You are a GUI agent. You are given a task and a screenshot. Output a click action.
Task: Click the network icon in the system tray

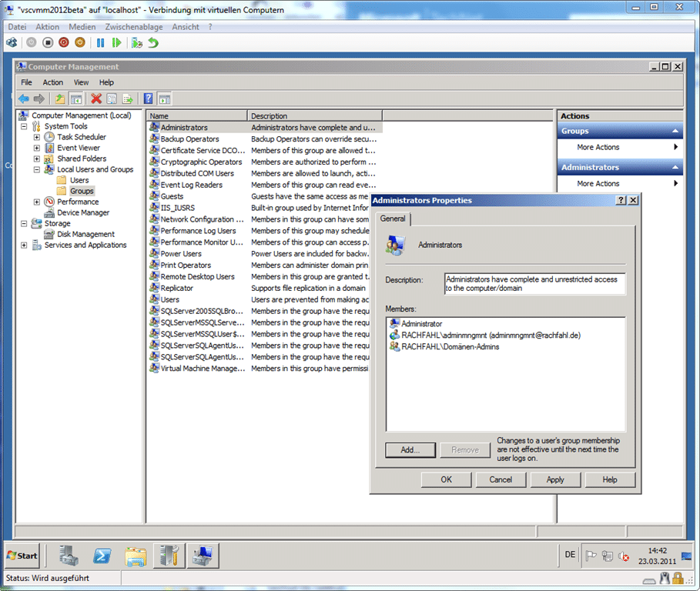coord(607,556)
